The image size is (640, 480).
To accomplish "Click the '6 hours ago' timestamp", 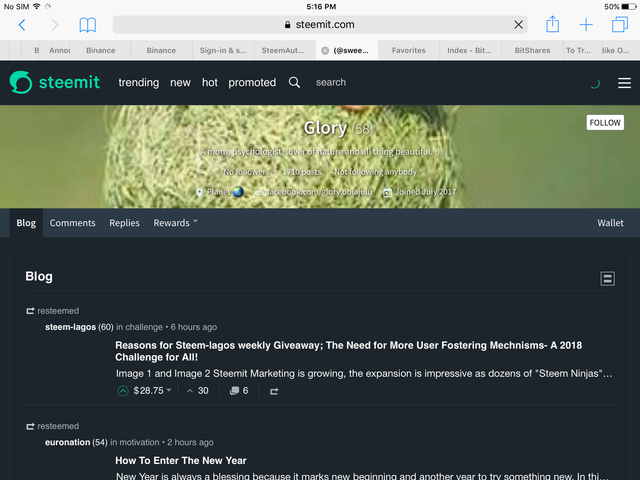I will pos(193,327).
